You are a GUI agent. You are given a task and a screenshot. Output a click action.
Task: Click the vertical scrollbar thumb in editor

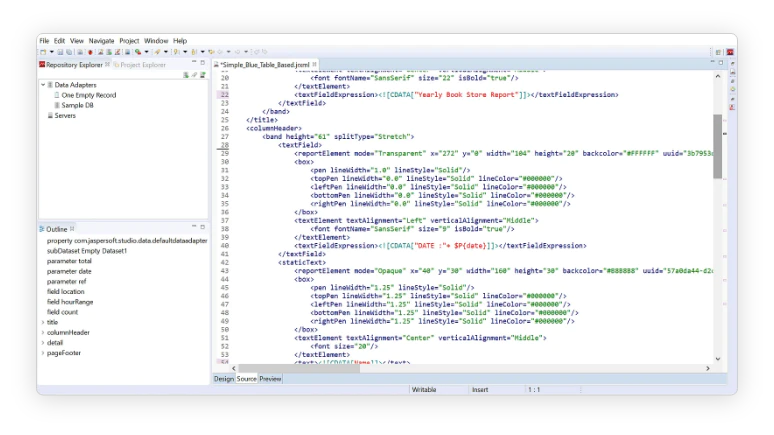(717, 147)
